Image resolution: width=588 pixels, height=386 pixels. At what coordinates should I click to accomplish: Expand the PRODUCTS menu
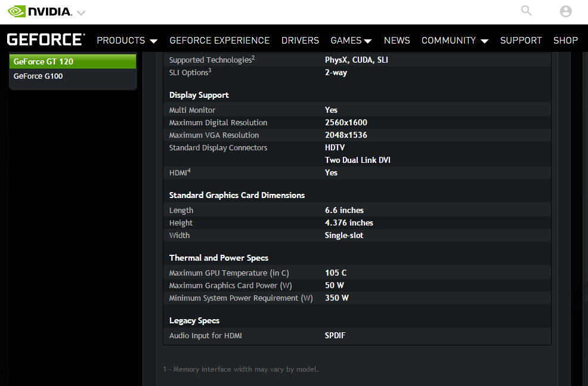127,41
